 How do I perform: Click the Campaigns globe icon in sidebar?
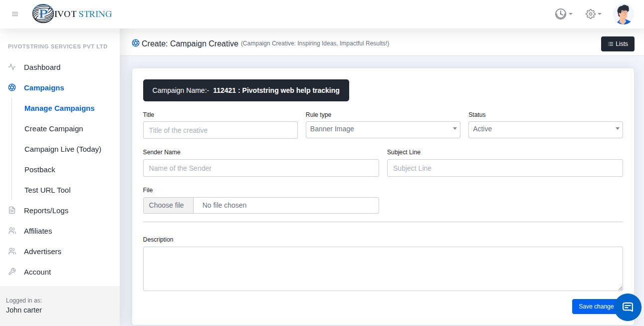point(11,87)
